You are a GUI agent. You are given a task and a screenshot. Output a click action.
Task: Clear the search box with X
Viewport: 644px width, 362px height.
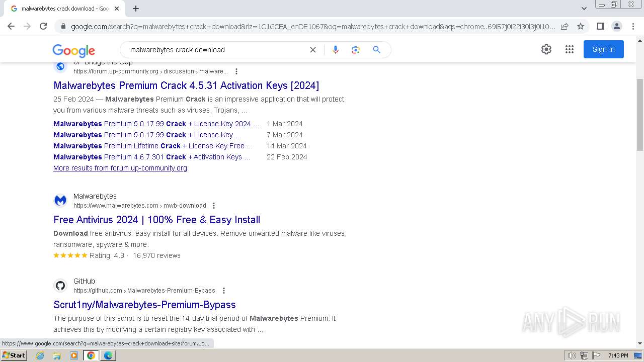pyautogui.click(x=313, y=50)
